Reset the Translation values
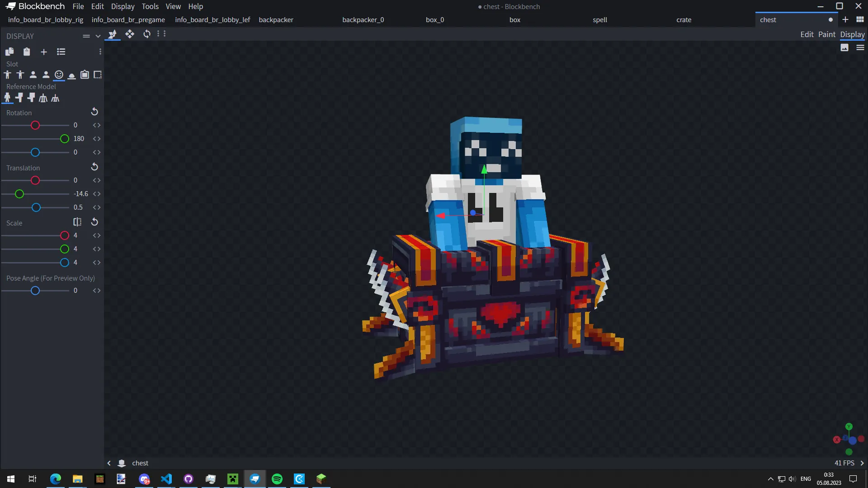 click(x=94, y=167)
